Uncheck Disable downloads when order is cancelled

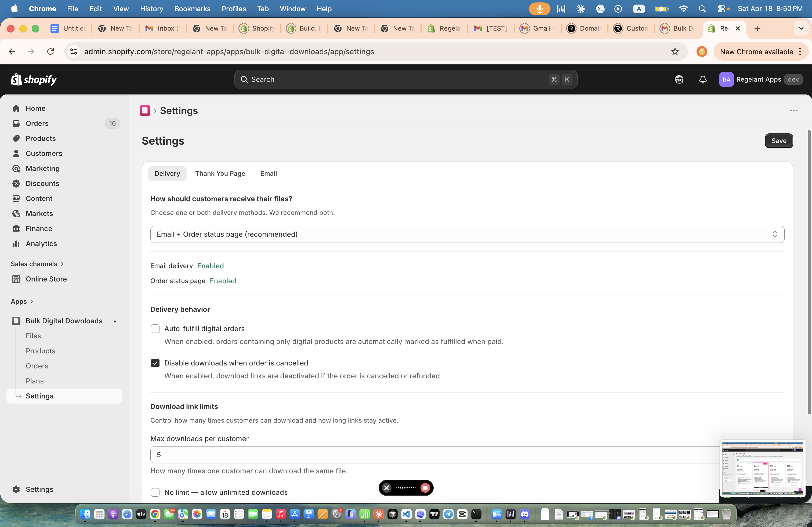click(x=155, y=363)
